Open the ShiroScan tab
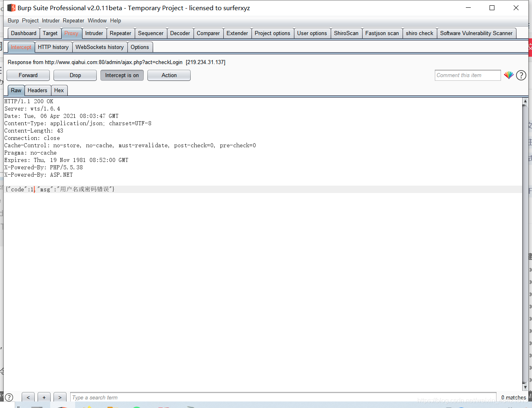This screenshot has height=408, width=532. (346, 33)
